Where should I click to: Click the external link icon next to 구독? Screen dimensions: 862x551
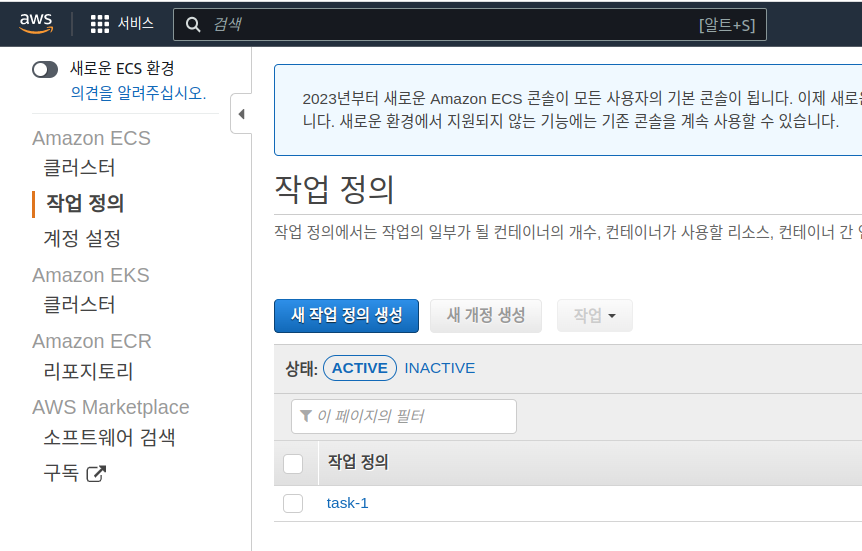click(96, 473)
